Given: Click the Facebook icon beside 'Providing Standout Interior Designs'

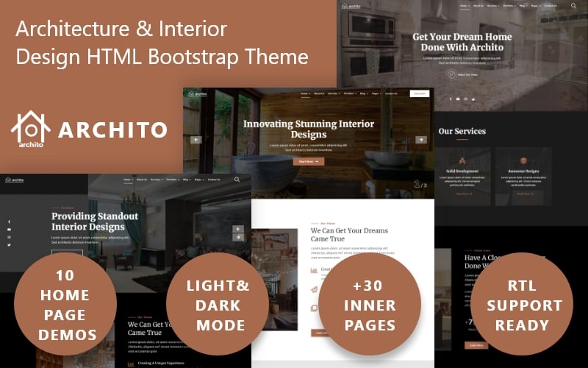Looking at the screenshot, I should pyautogui.click(x=9, y=222).
